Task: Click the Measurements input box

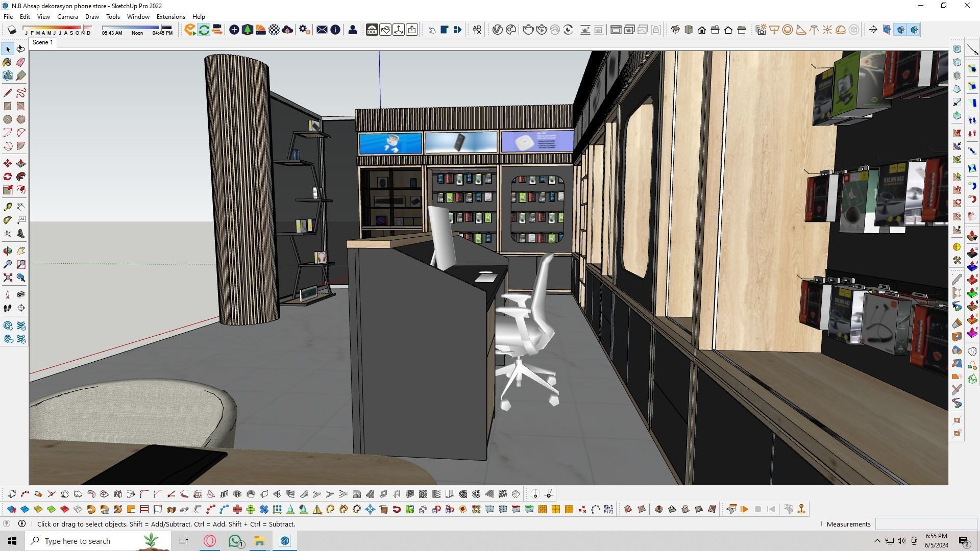Action: point(926,524)
